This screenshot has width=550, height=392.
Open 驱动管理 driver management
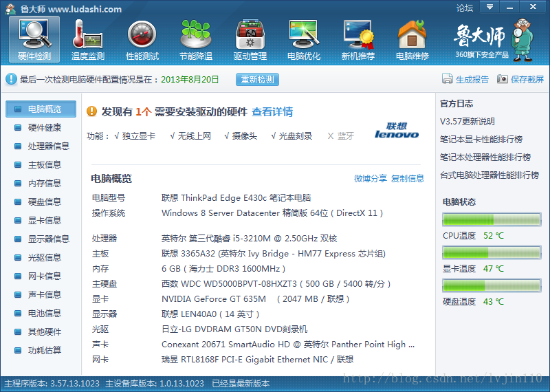(250, 40)
